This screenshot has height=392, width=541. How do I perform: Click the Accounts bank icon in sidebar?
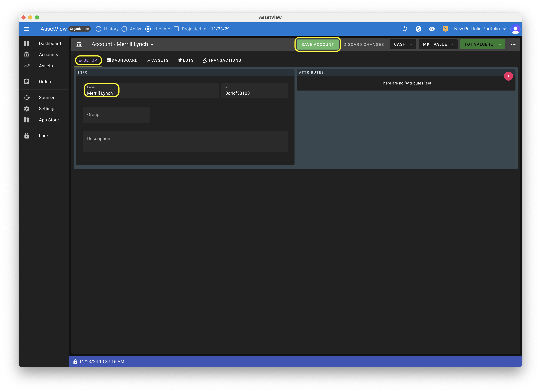tap(27, 54)
